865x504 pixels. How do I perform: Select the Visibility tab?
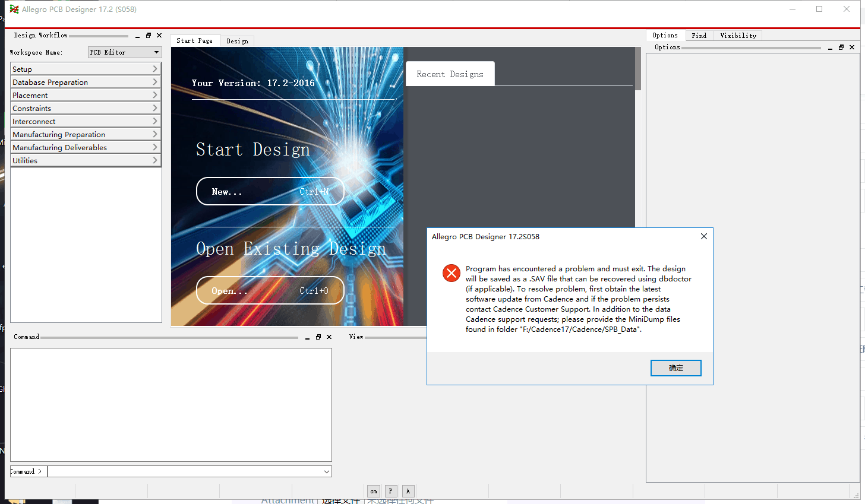pos(738,36)
